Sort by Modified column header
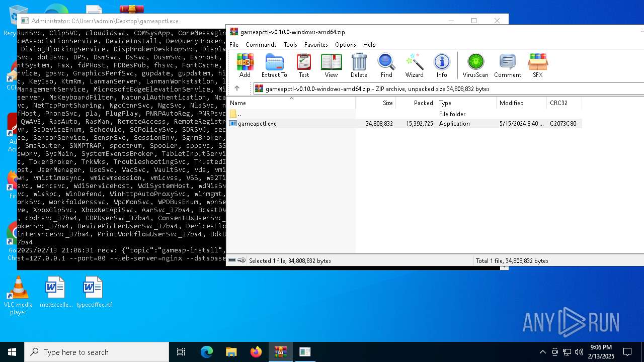 521,103
